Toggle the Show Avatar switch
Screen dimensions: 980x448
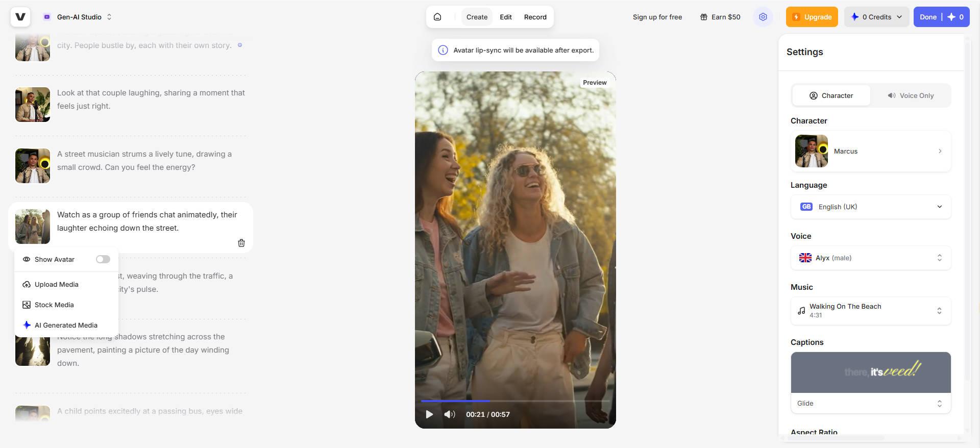click(103, 259)
